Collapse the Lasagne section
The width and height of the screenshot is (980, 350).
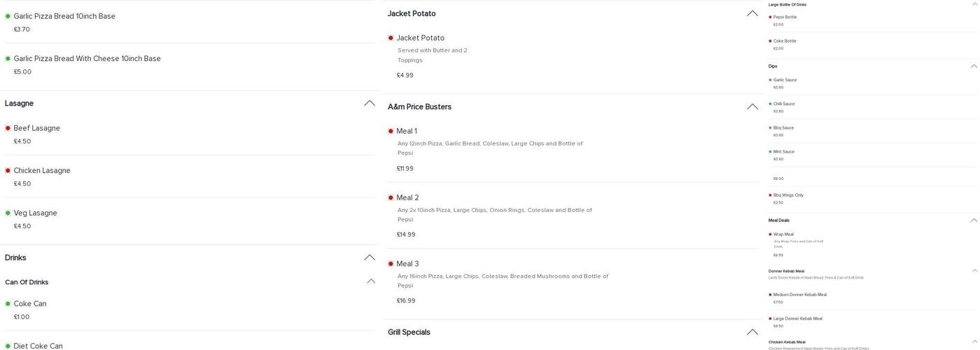pos(370,104)
